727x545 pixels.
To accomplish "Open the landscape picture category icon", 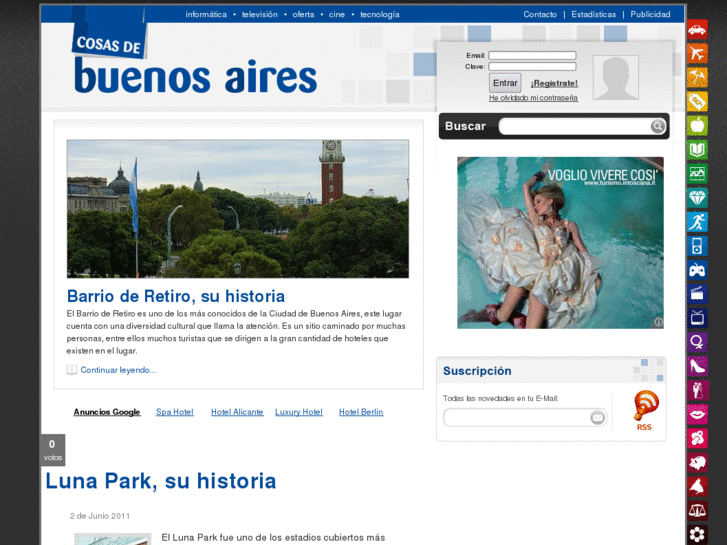I will pyautogui.click(x=697, y=174).
